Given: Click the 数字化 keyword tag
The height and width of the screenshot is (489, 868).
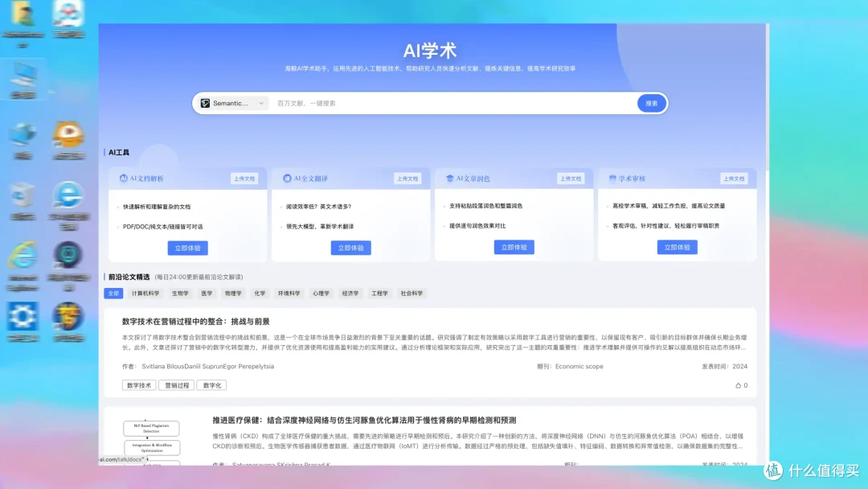Looking at the screenshot, I should point(212,385).
